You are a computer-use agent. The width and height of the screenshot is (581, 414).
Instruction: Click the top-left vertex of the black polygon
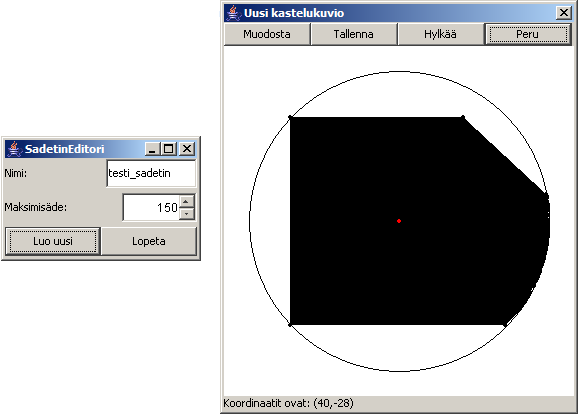click(290, 117)
